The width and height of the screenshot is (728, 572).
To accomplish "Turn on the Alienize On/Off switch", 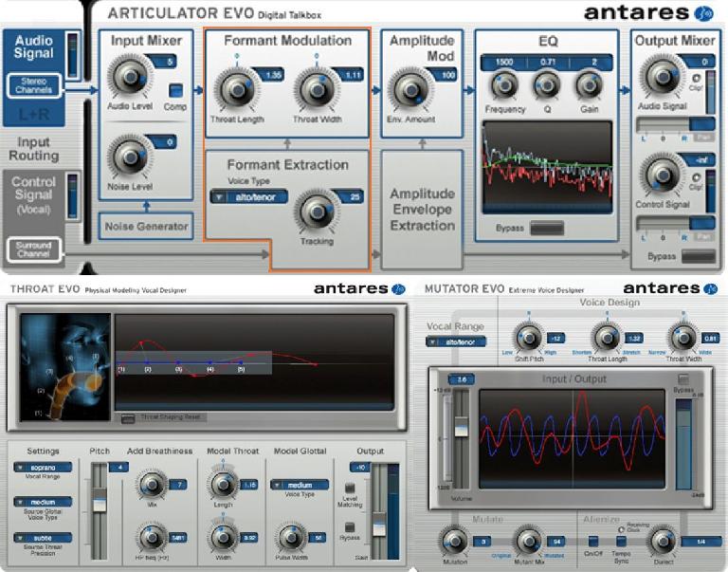I will coord(593,542).
